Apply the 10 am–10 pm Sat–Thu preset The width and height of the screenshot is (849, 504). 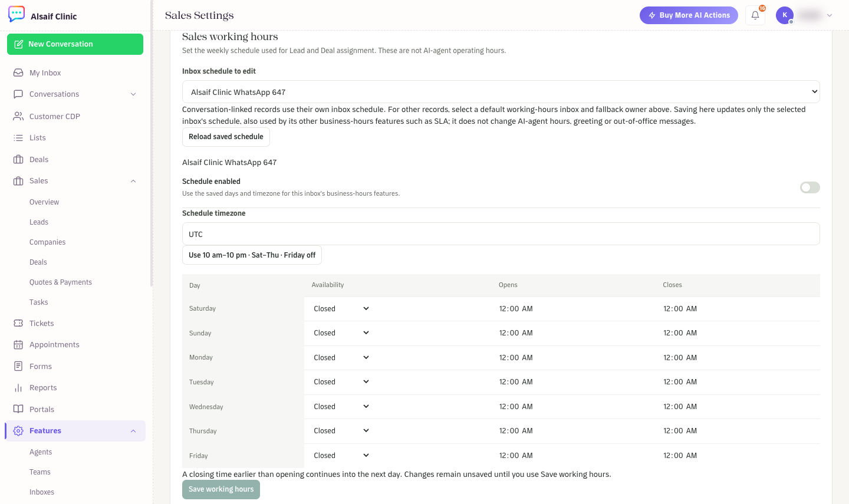point(252,255)
